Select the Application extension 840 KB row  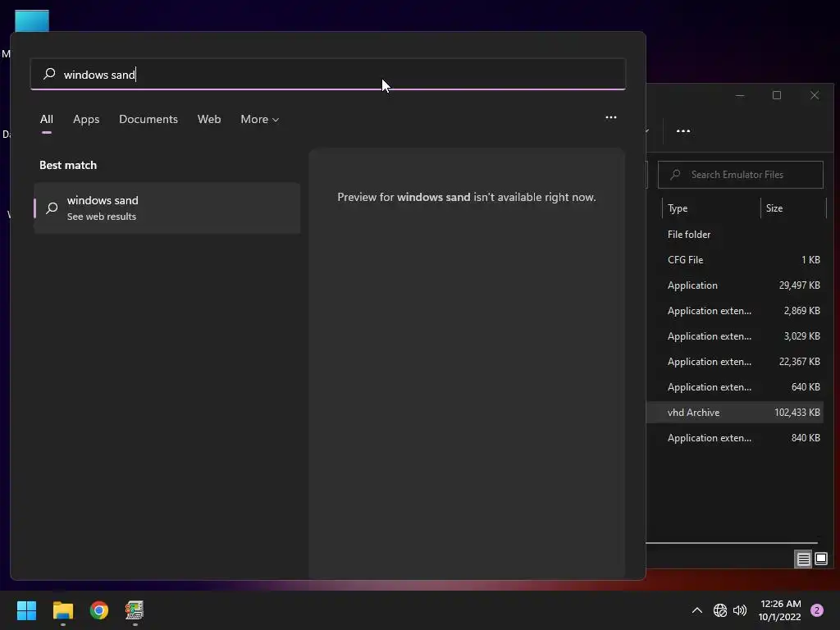(x=734, y=438)
